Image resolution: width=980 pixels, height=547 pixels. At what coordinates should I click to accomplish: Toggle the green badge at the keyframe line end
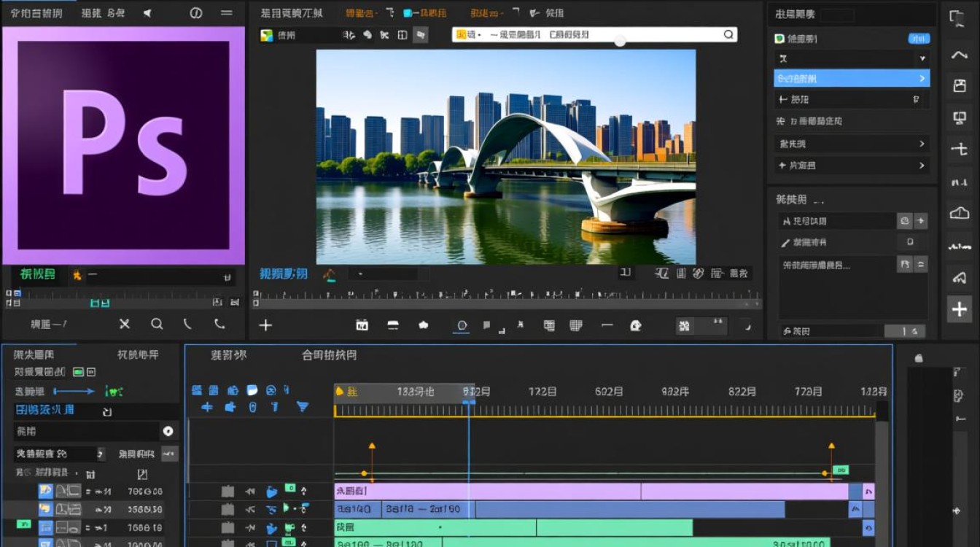tap(841, 470)
